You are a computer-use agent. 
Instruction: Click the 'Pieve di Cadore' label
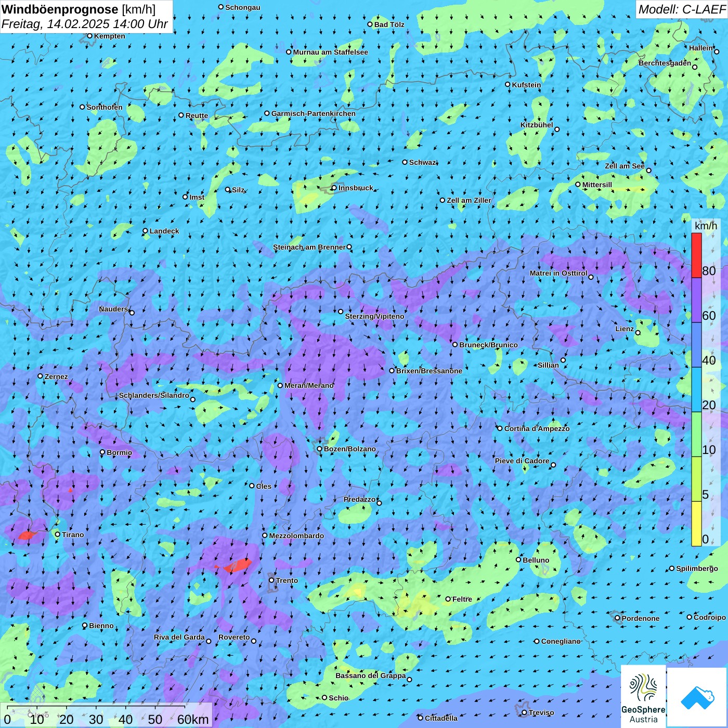click(x=522, y=461)
